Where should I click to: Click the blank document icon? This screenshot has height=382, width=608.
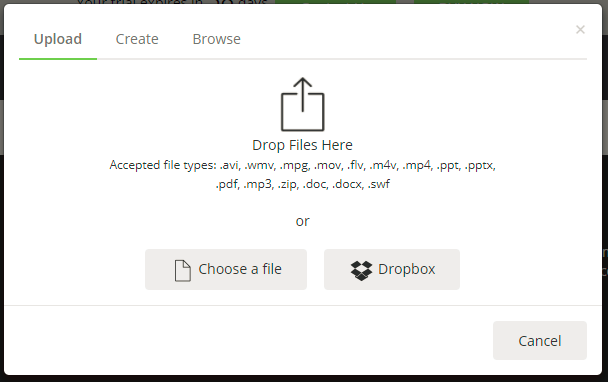pyautogui.click(x=183, y=270)
